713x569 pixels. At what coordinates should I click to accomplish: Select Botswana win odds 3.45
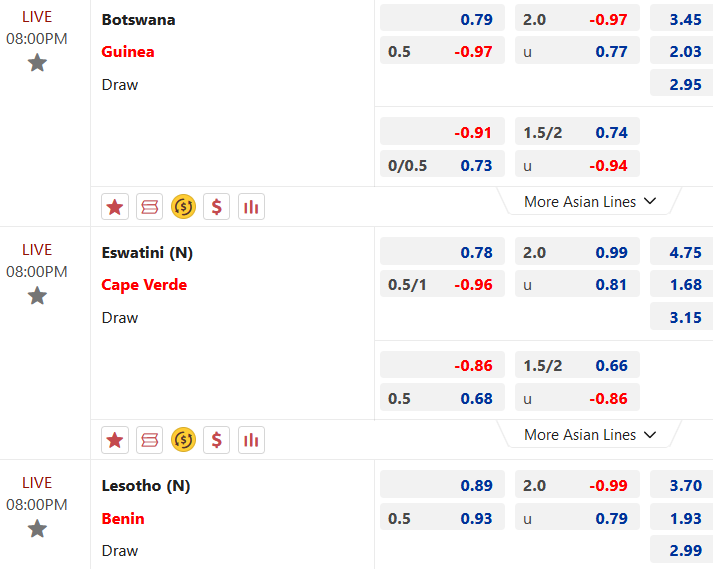[683, 19]
